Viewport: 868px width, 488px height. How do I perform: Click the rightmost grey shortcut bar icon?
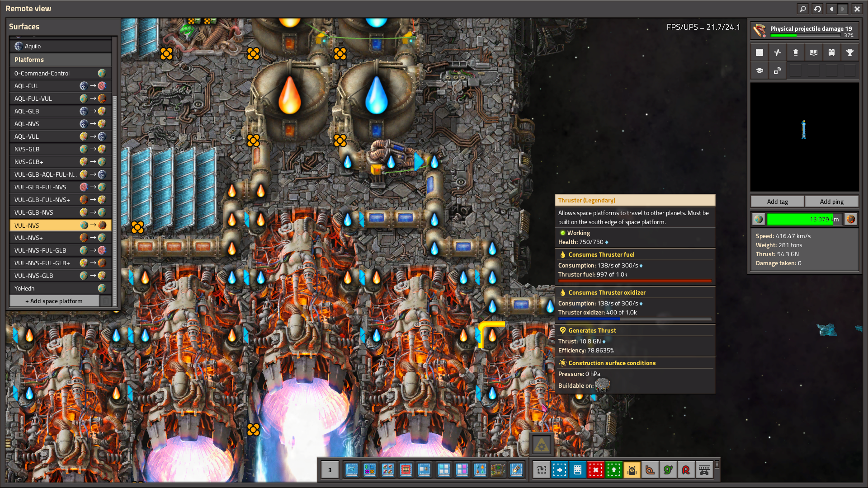pos(704,470)
